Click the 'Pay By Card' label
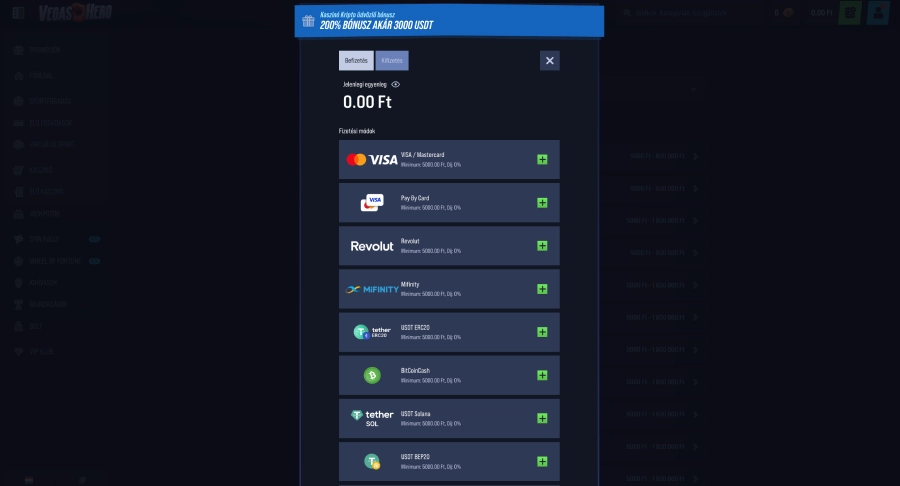Viewport: 900px width, 486px height. pyautogui.click(x=415, y=198)
